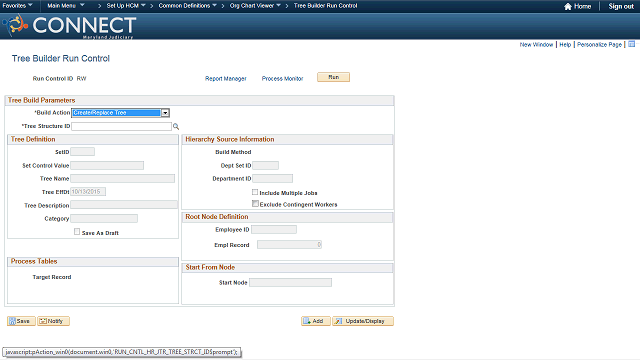
Task: Open the Main Menu dropdown
Action: tap(66, 6)
